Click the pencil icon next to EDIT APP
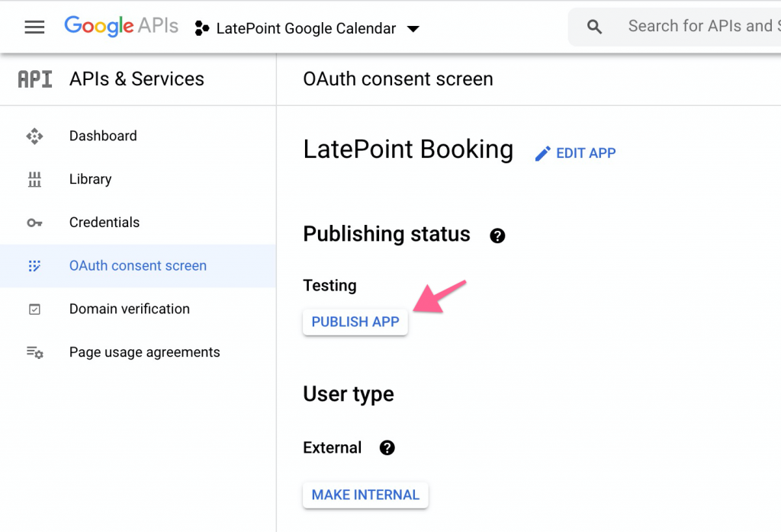The height and width of the screenshot is (532, 781). coord(542,152)
